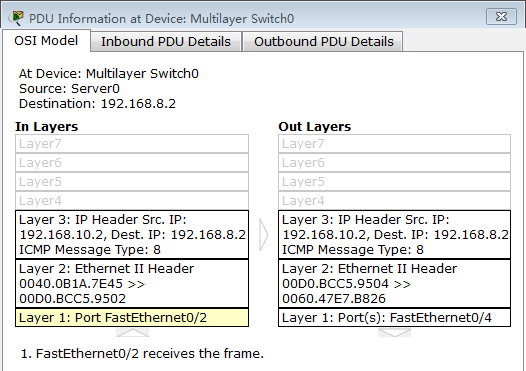Click the right arrow between layer columns
The width and height of the screenshot is (526, 371).
(264, 235)
